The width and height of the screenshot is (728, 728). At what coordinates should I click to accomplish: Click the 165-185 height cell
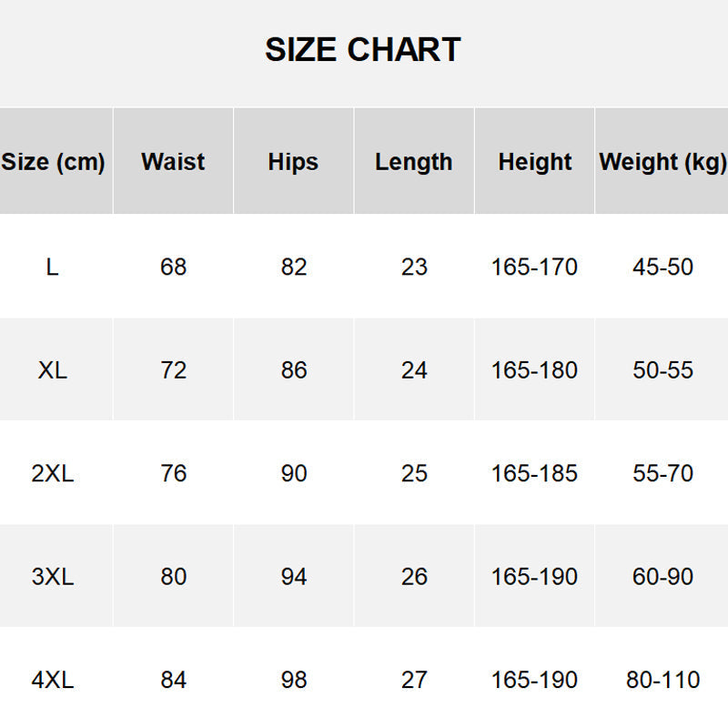coord(534,473)
